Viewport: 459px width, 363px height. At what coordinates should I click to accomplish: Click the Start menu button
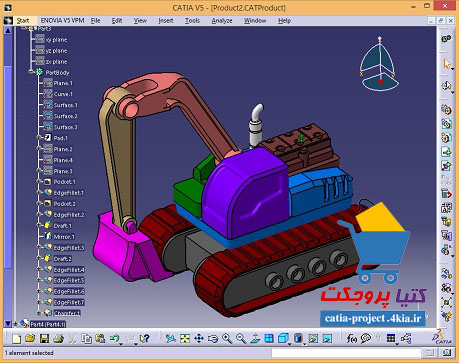click(23, 21)
